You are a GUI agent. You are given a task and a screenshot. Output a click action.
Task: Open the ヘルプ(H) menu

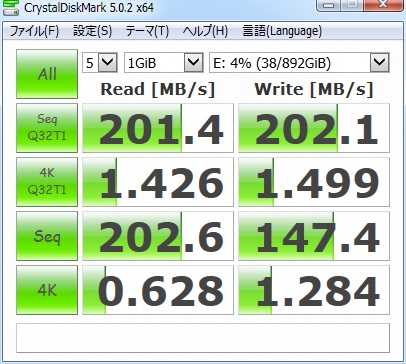click(x=205, y=31)
